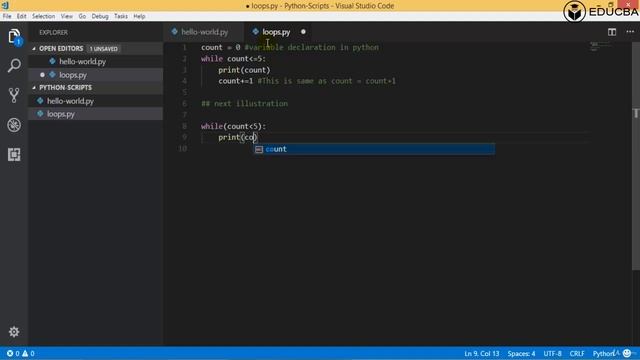Click the warnings triangle in status bar

point(25,353)
